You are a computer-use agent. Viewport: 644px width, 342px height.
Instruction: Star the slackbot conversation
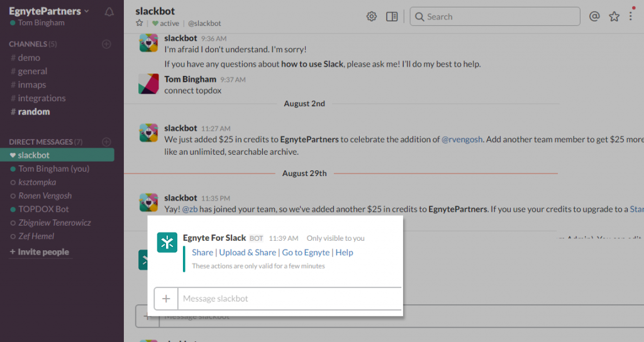pyautogui.click(x=140, y=23)
